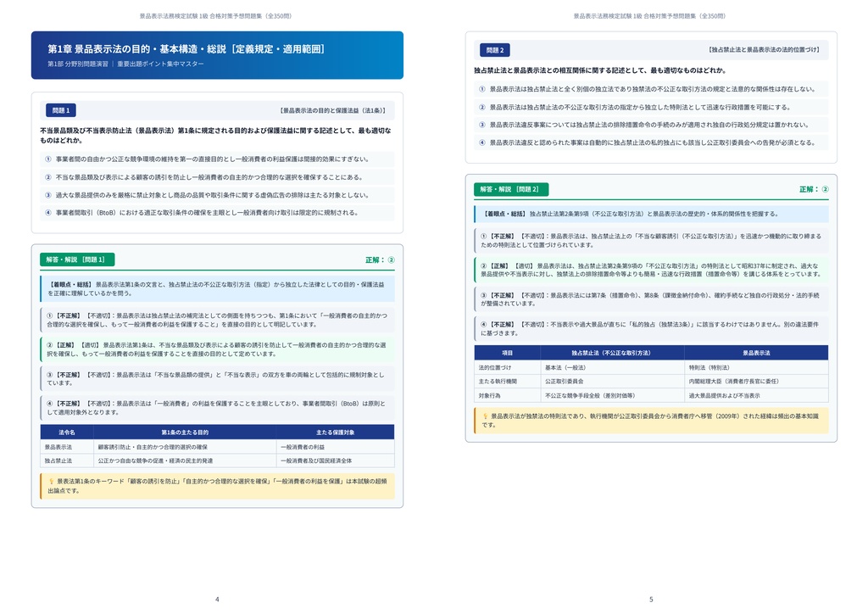868x614 pixels.
Task: Click cell 不公正な競争手段全般（差別対価等）
Action: tap(612, 395)
